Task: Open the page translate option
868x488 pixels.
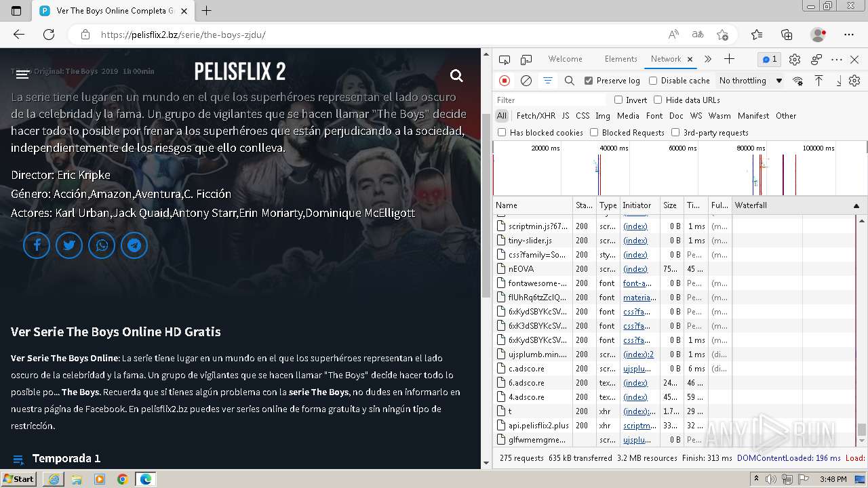Action: (698, 35)
